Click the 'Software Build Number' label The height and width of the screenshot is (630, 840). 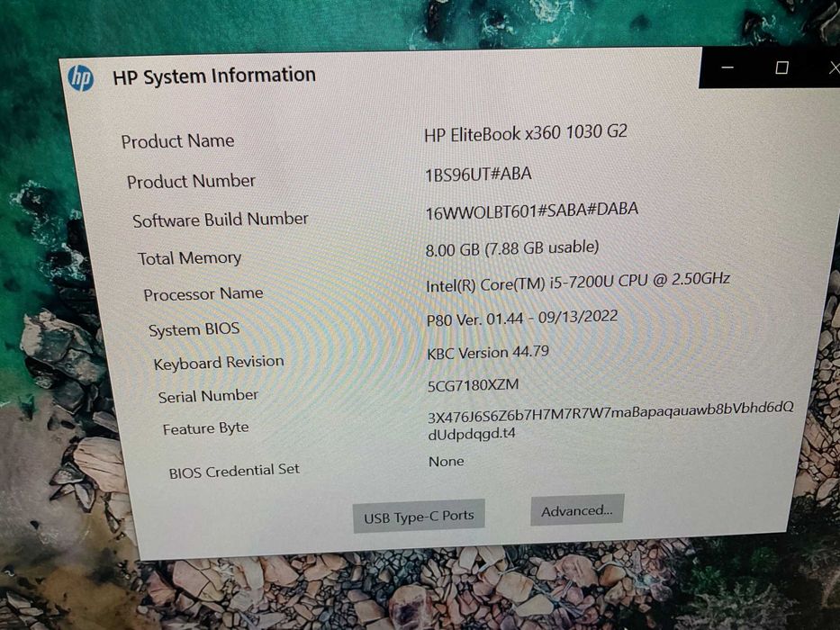pos(221,220)
